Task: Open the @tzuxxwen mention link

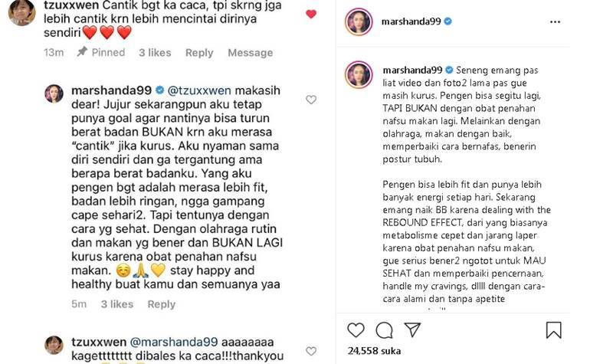Action: coord(199,90)
